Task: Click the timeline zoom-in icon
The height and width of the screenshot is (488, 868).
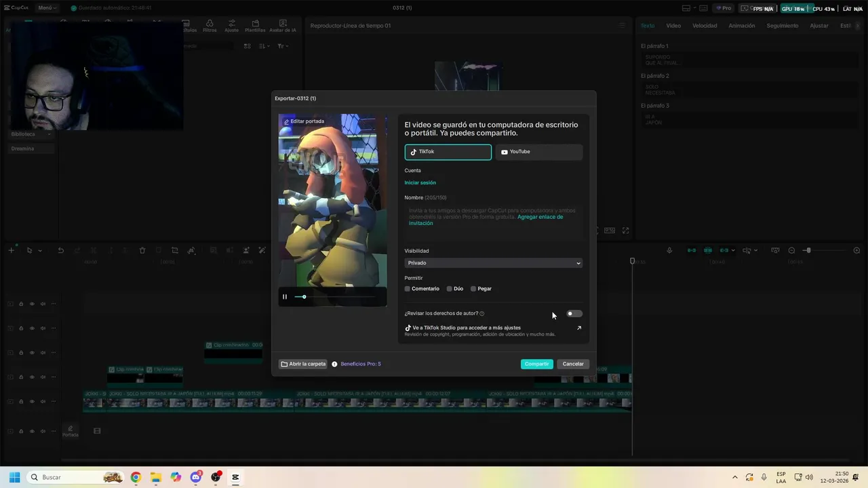Action: (x=856, y=251)
